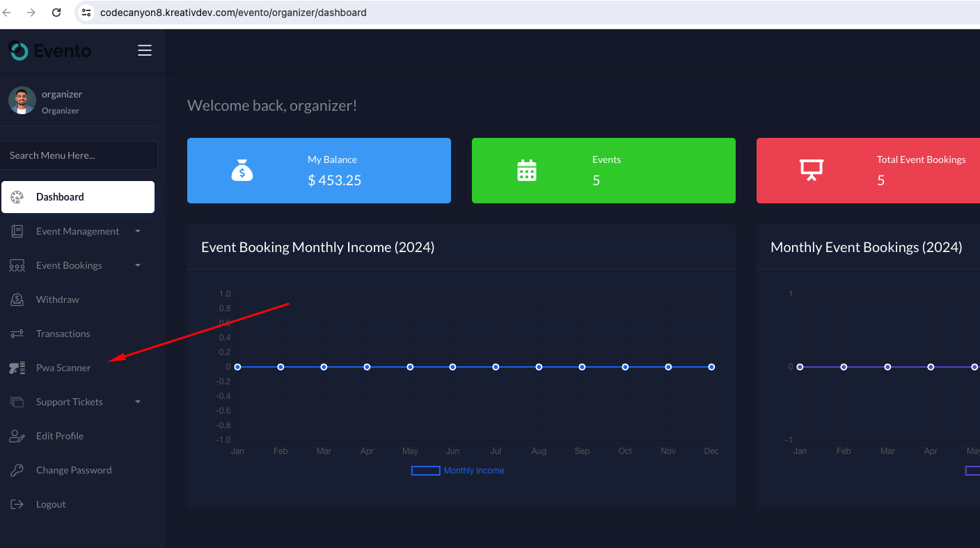Click the browser forward arrow
This screenshot has width=980, height=548.
31,13
